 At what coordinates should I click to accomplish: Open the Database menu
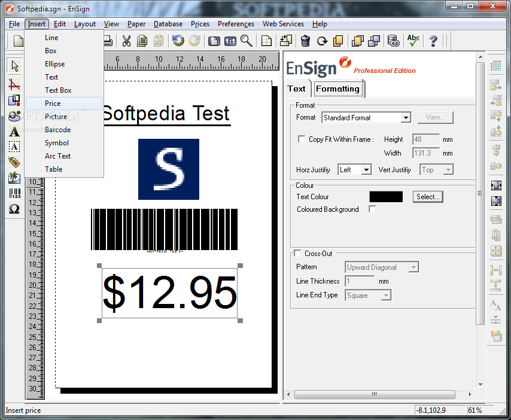168,24
